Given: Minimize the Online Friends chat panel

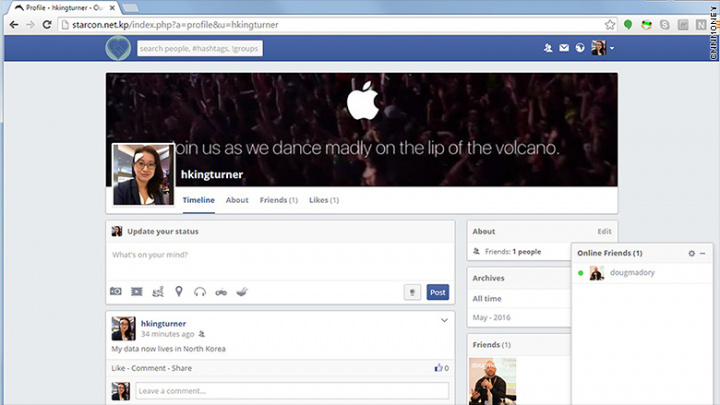Looking at the screenshot, I should pyautogui.click(x=702, y=254).
